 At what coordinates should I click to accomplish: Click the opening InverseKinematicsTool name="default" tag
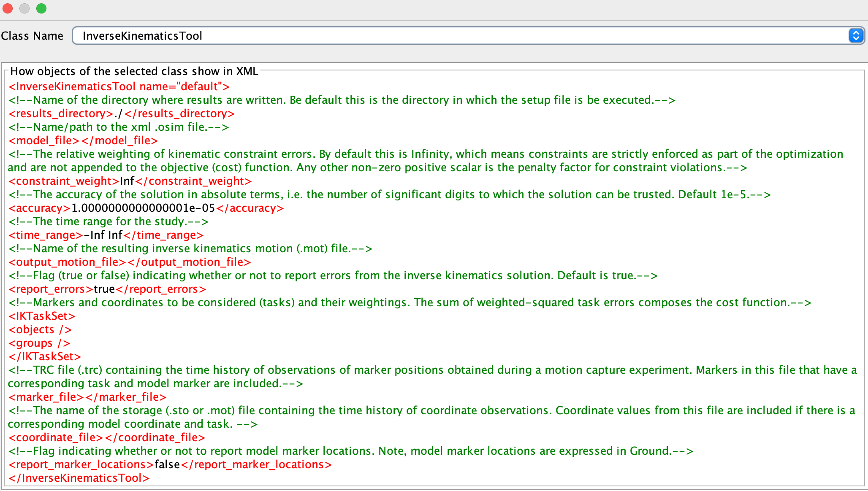(x=119, y=86)
